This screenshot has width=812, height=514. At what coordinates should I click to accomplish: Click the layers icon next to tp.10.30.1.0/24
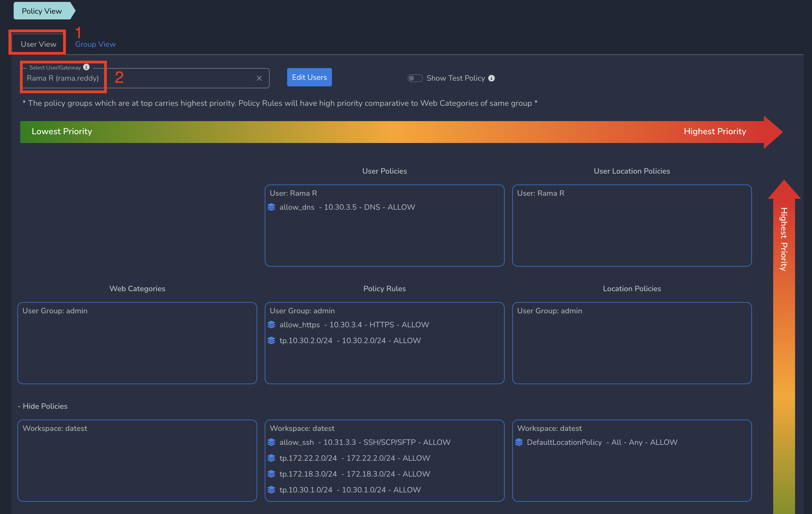click(272, 489)
